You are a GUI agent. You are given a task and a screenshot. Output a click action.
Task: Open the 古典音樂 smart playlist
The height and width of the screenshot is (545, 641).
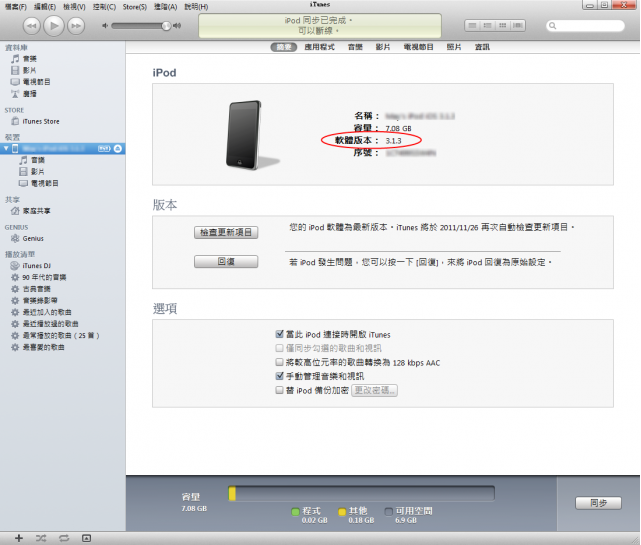tap(36, 289)
